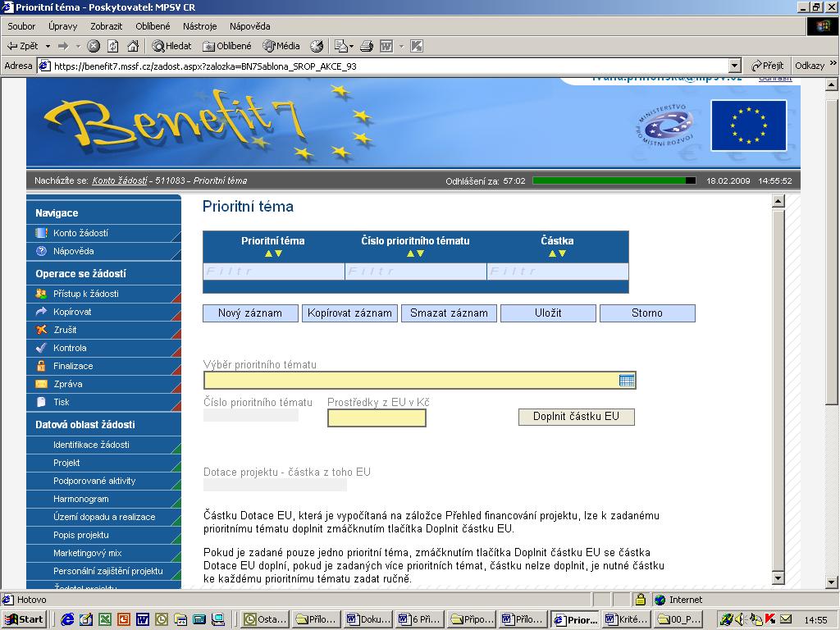The image size is (840, 630).
Task: Click the Uložit button
Action: [x=548, y=313]
